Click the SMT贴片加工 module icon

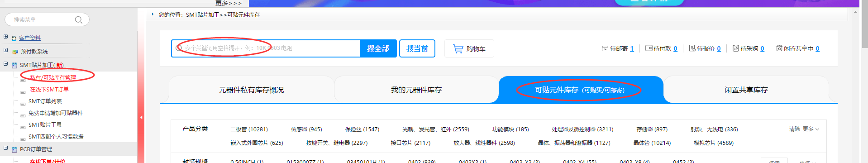tap(14, 65)
